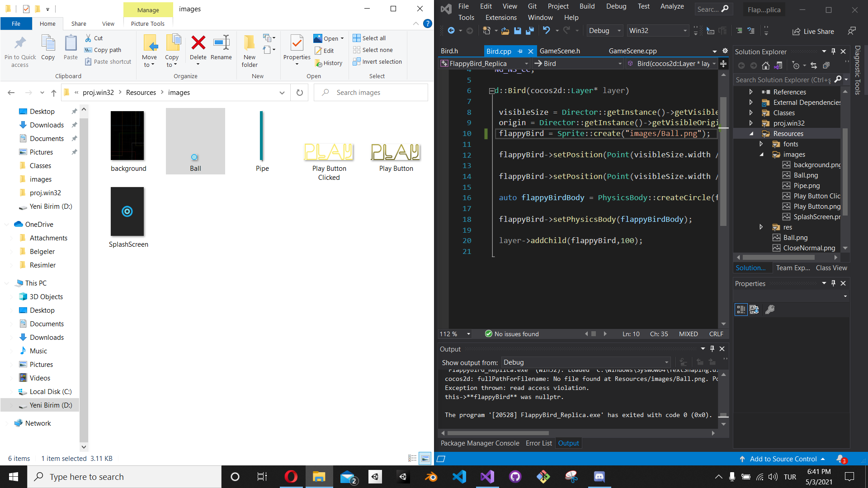
Task: Click Save All in Visual Studio toolbar
Action: click(x=529, y=31)
